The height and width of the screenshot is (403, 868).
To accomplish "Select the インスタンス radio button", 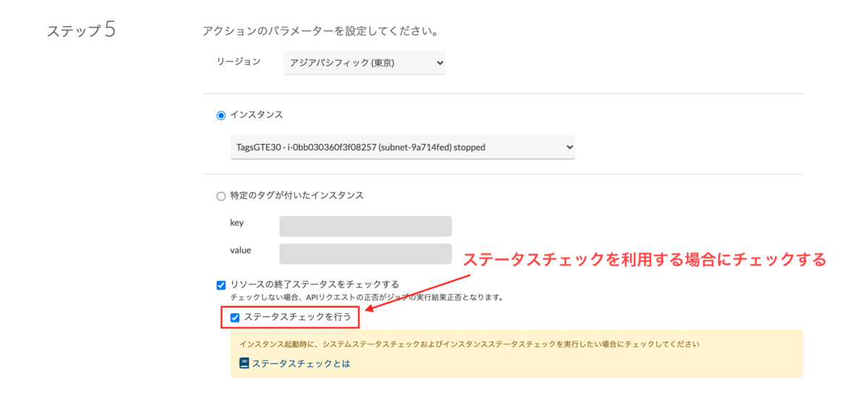I will pos(221,115).
